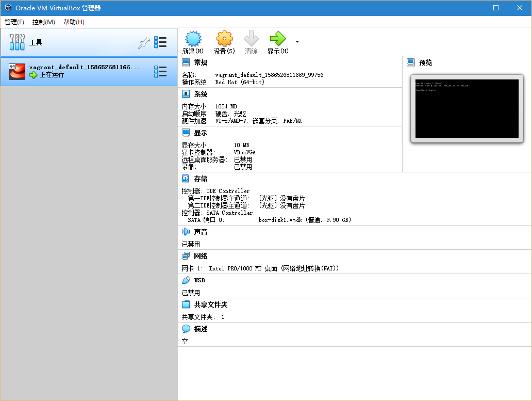Click the USB section plug icon
Screen dimensions: 532x401
click(186, 280)
